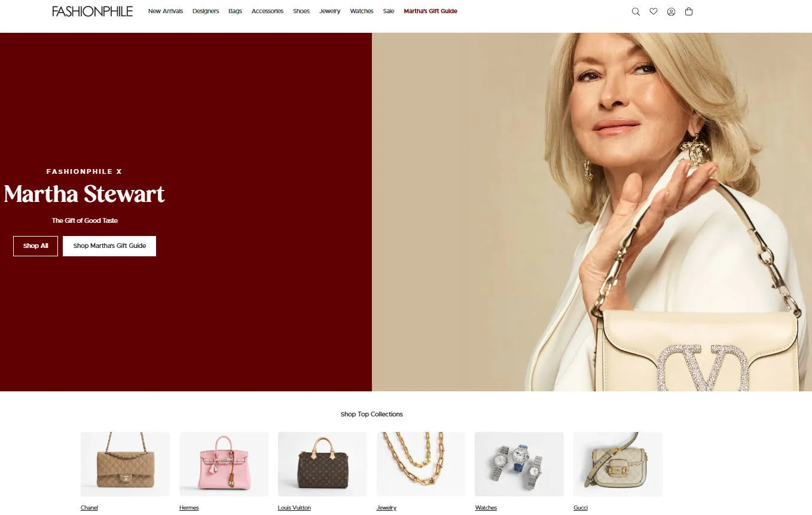Open Martha's Gift Guide nav link

coord(431,11)
